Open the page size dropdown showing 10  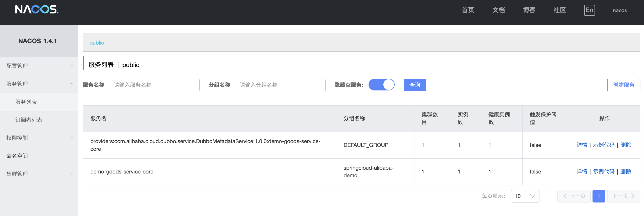pyautogui.click(x=525, y=196)
